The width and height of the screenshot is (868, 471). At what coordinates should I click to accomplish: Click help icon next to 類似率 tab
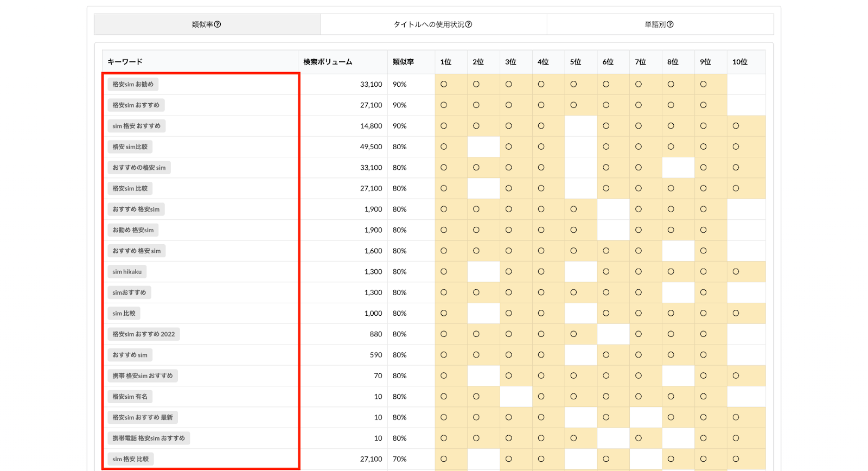coord(218,24)
